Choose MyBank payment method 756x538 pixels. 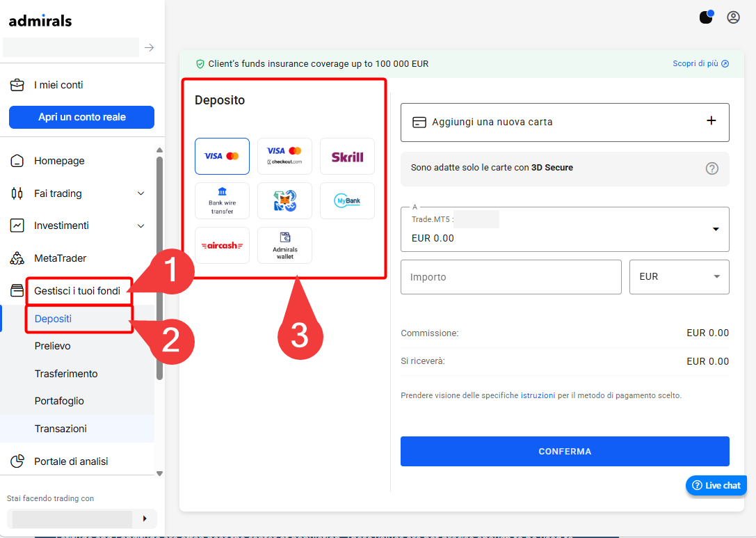pos(347,200)
